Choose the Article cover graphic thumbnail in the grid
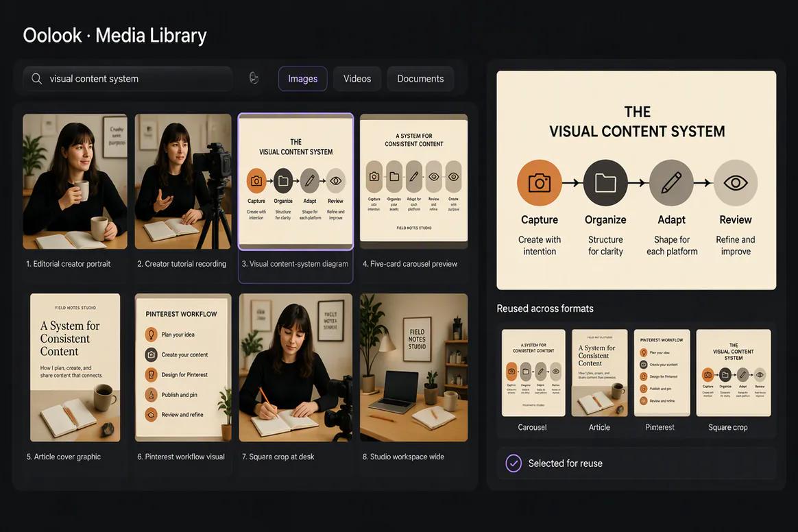Screen dimensions: 798x532 coord(75,367)
